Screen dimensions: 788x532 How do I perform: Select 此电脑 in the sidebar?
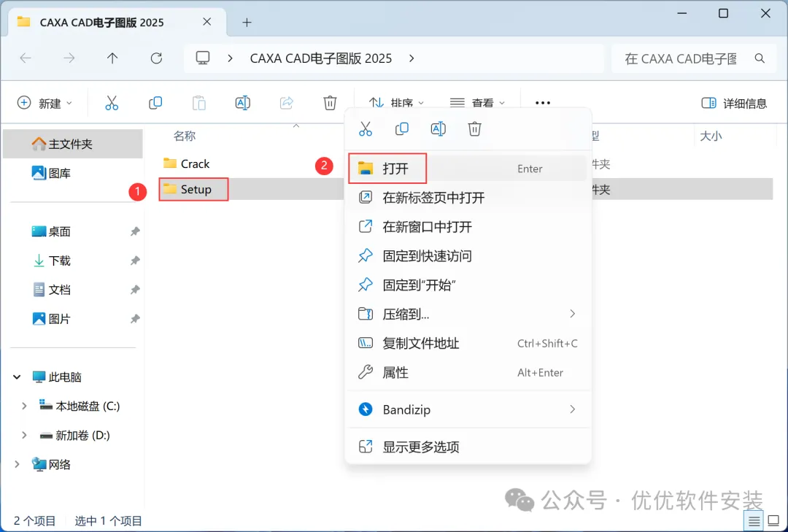point(57,377)
